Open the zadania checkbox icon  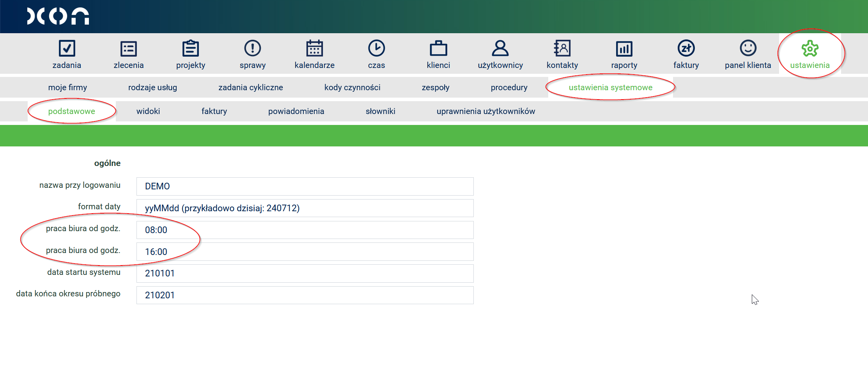coord(67,48)
